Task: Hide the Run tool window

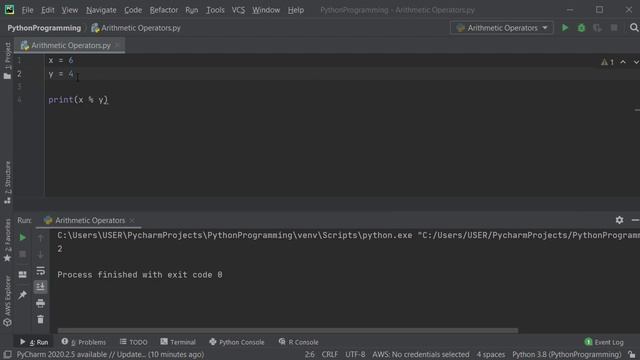Action: pyautogui.click(x=635, y=220)
